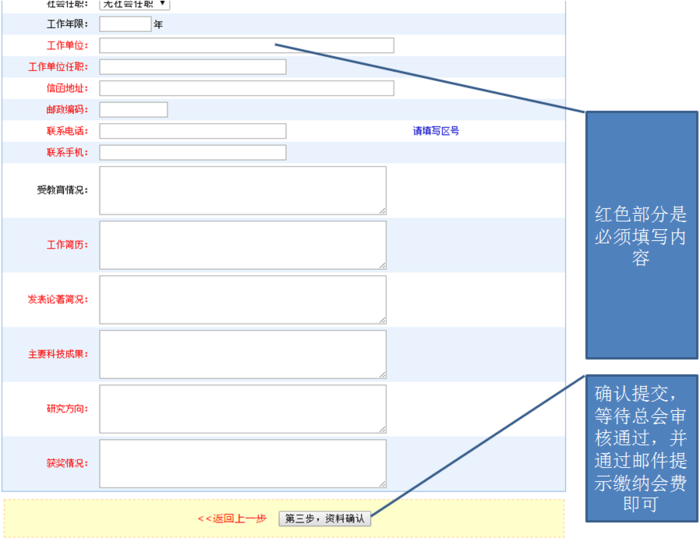Viewport: 700px width, 542px height.
Task: Focus the 邮政编码 postal code box
Action: (133, 110)
